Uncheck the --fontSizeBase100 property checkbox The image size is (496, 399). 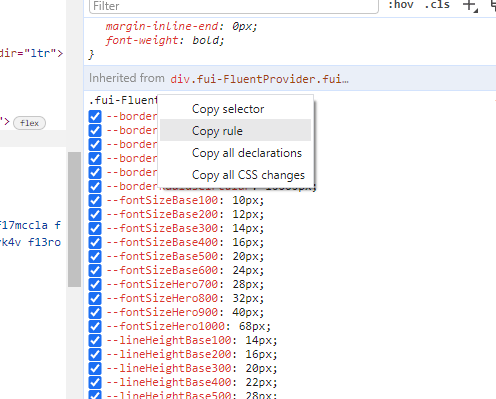pyautogui.click(x=95, y=200)
